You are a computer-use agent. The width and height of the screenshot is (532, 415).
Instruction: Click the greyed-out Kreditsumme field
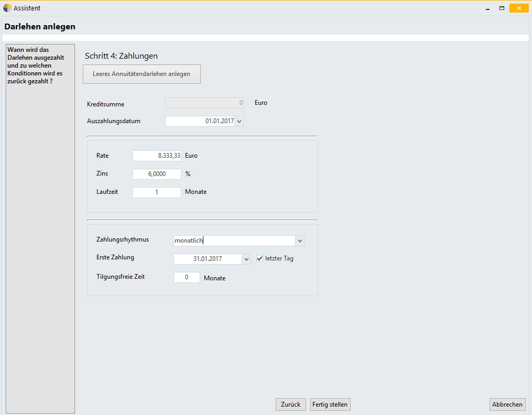pyautogui.click(x=204, y=103)
